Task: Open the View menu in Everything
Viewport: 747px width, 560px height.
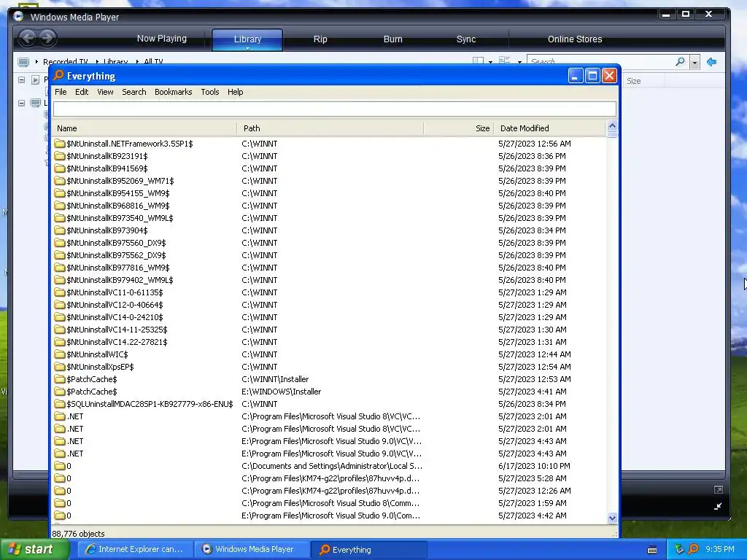Action: point(105,92)
